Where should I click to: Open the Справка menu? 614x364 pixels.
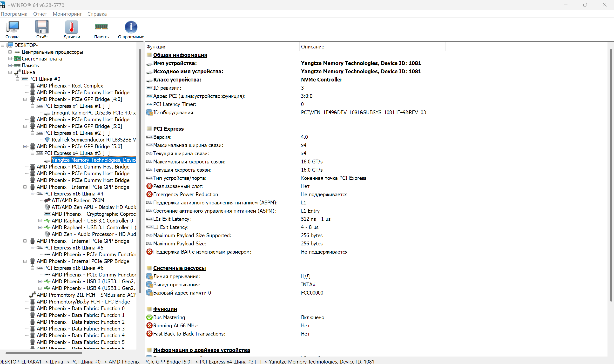97,14
